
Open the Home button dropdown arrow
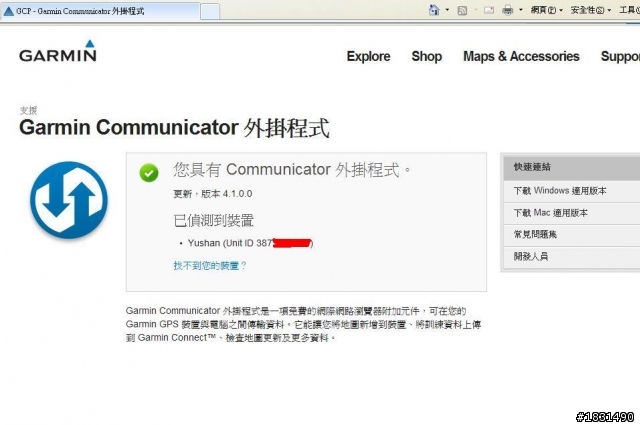(447, 10)
